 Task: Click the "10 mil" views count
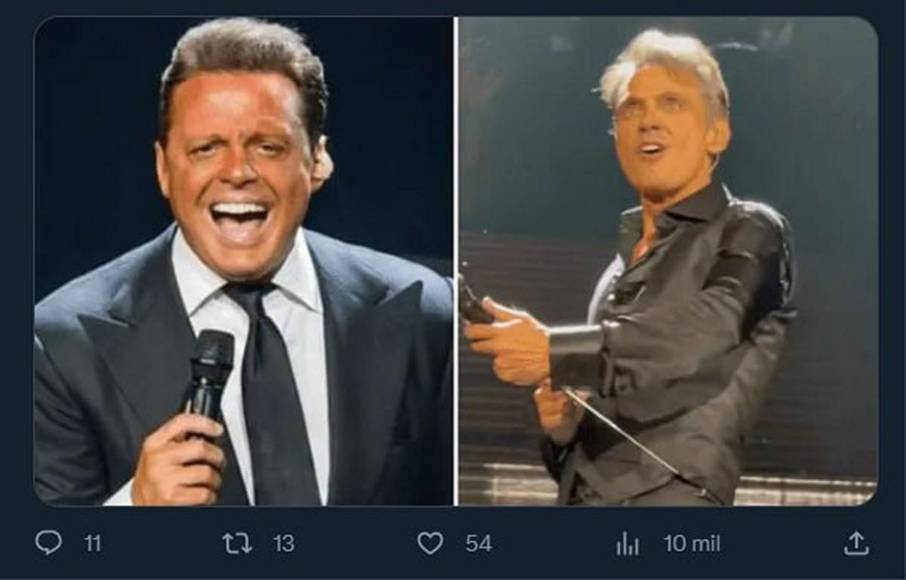691,544
